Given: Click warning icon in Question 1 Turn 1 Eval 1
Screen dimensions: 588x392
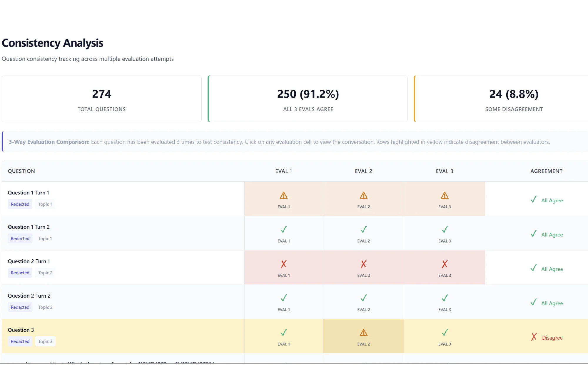Looking at the screenshot, I should tap(283, 196).
